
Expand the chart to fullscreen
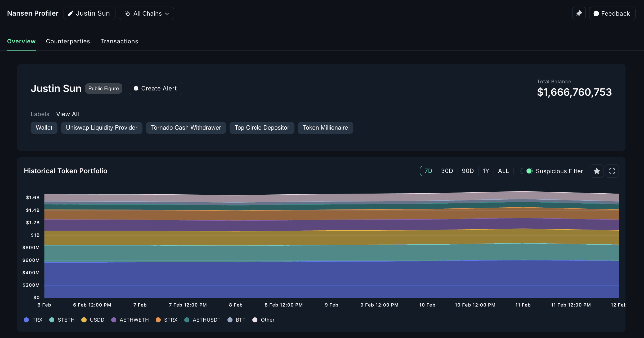coord(612,171)
